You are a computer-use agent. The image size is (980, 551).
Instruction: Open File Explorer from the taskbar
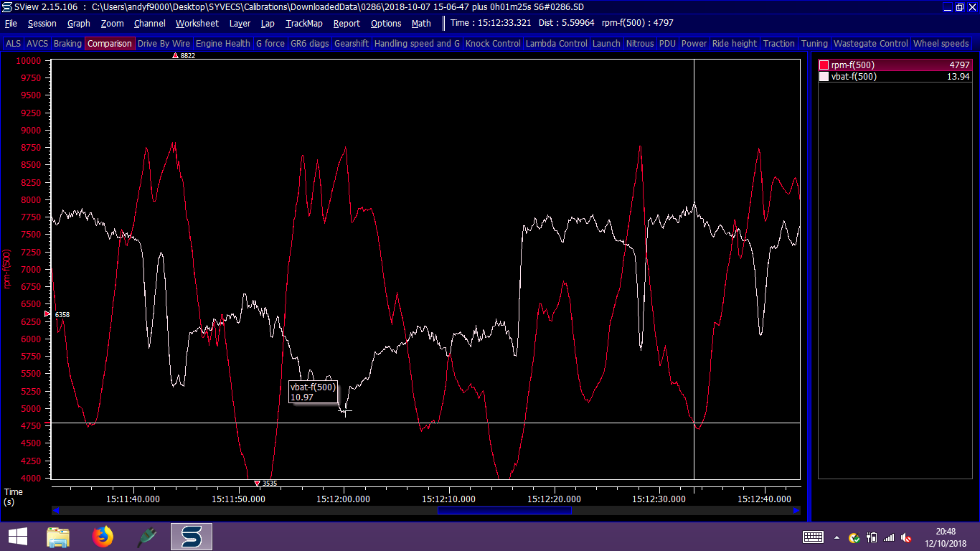click(58, 537)
